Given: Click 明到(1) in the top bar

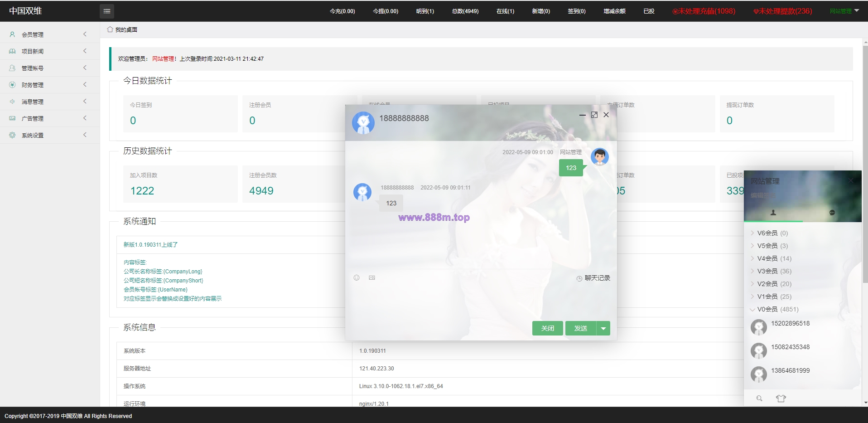Looking at the screenshot, I should (425, 11).
